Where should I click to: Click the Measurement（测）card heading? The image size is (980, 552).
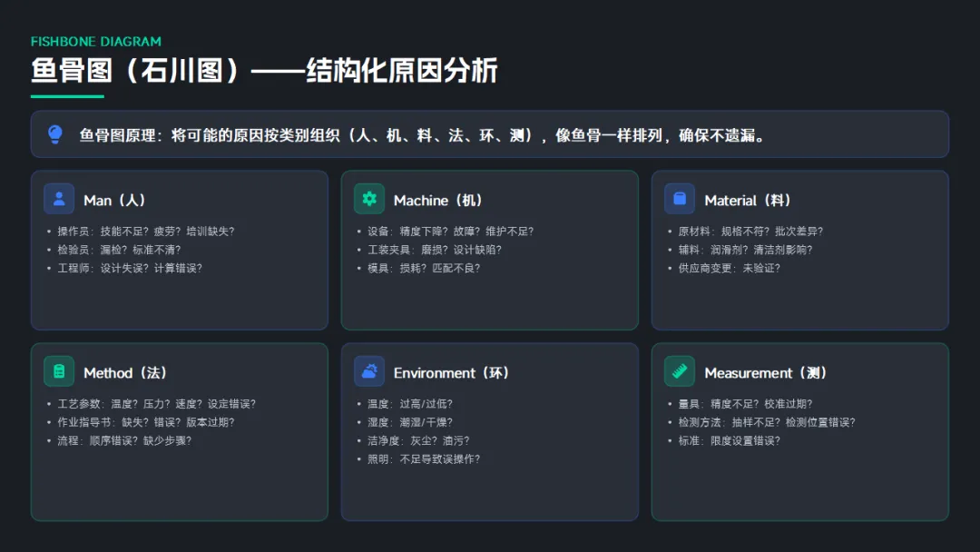[766, 372]
